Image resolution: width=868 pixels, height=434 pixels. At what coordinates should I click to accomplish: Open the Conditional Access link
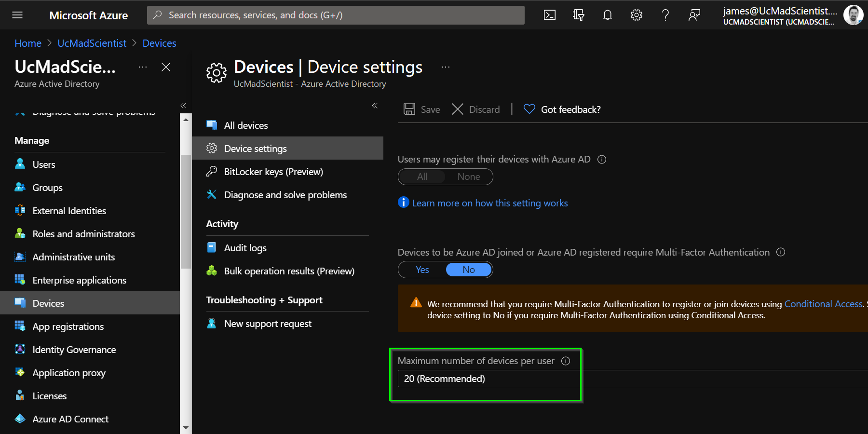click(x=823, y=304)
